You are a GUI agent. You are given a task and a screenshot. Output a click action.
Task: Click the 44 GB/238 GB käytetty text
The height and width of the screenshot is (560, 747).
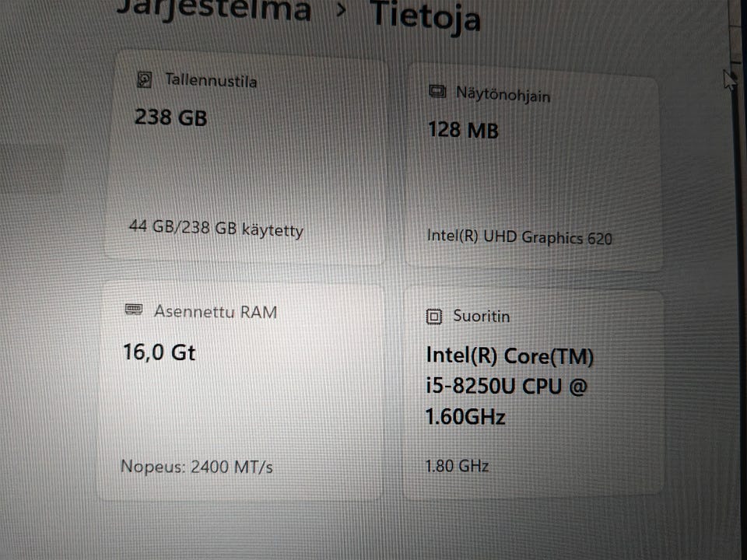tap(216, 229)
